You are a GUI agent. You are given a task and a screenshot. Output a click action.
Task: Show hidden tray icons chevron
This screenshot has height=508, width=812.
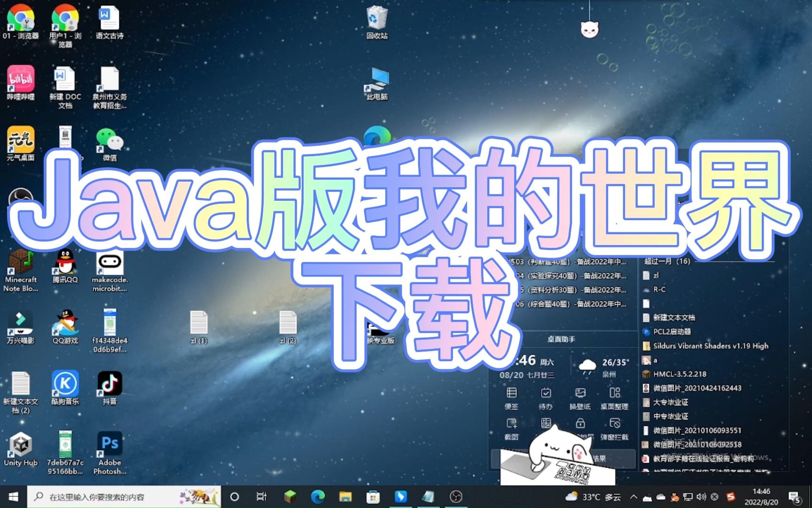coord(633,497)
